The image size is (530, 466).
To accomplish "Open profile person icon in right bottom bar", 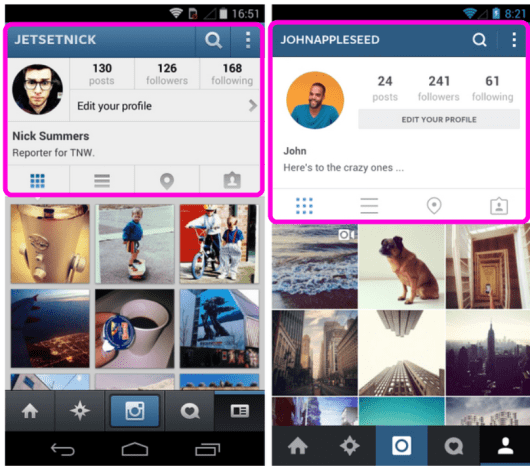I will coord(505,446).
